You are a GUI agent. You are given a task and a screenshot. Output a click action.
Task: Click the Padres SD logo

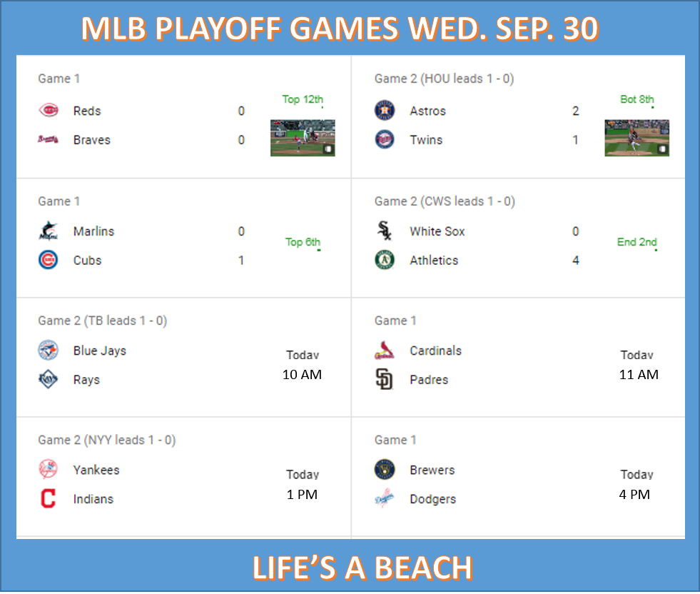pyautogui.click(x=385, y=380)
